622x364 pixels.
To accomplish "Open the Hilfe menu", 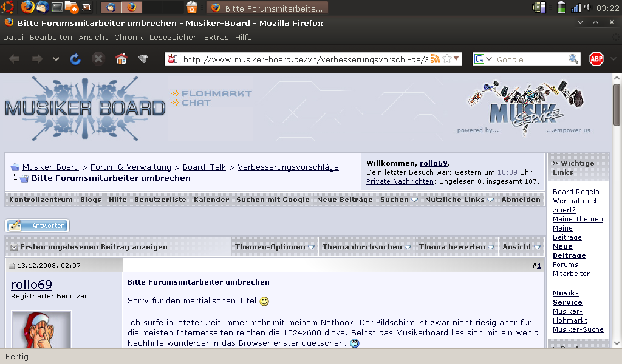I will pos(243,37).
